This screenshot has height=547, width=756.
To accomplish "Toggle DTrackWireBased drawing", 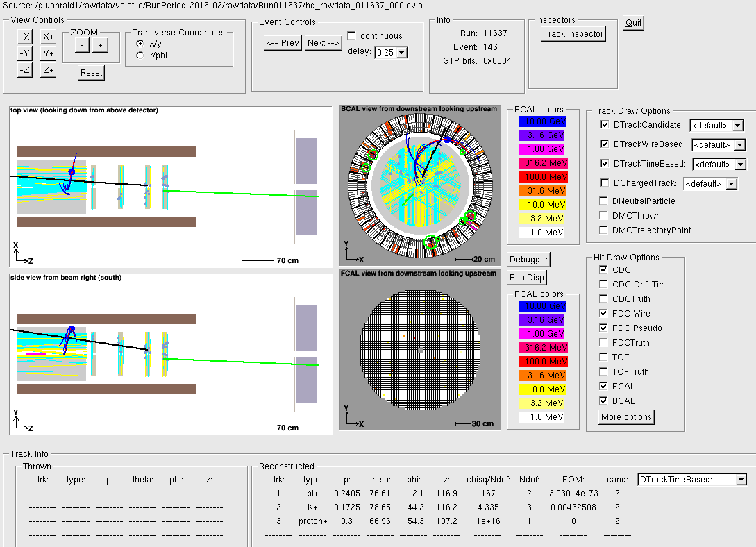I will point(605,144).
